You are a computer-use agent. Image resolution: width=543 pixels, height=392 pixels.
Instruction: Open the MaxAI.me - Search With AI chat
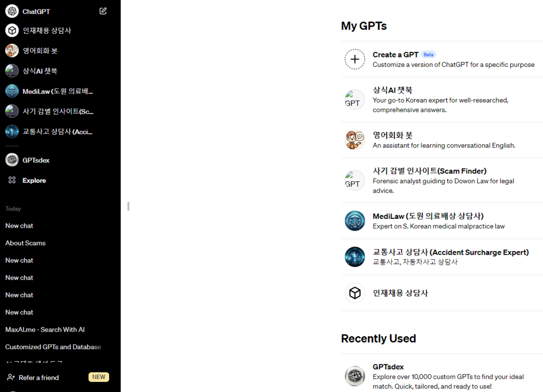pos(45,330)
